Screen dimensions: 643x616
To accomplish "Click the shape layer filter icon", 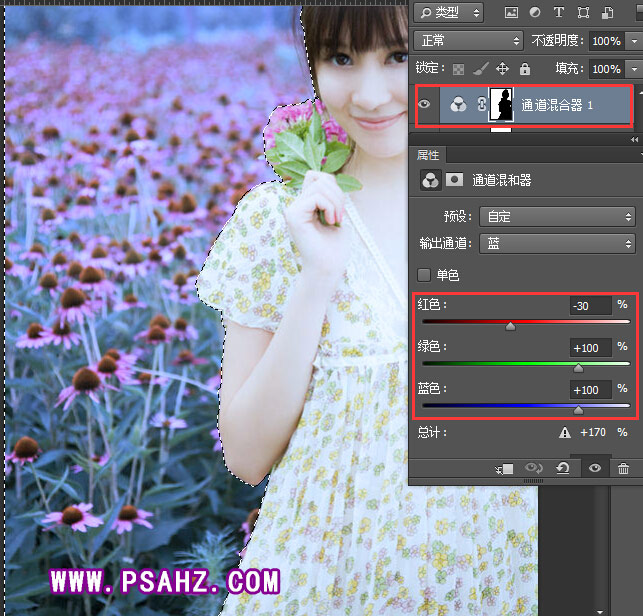I will click(x=583, y=13).
